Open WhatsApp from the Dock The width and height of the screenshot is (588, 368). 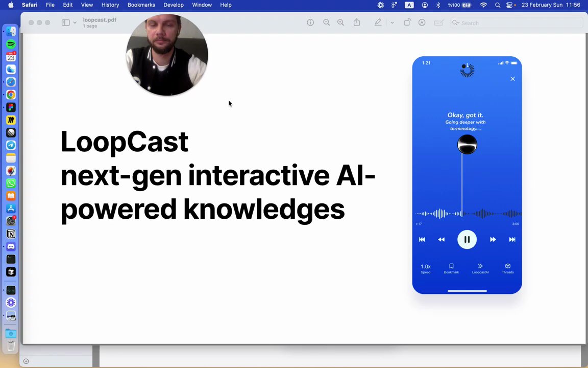[x=11, y=183]
